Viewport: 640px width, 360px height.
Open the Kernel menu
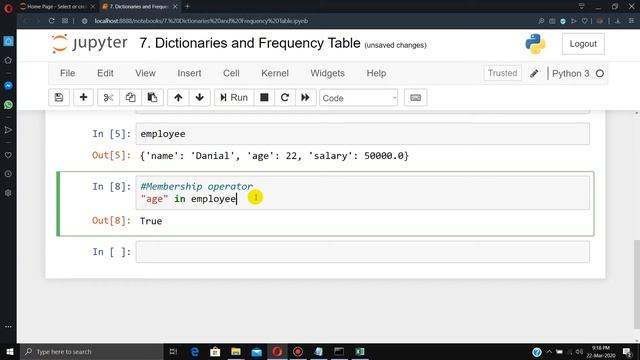pyautogui.click(x=275, y=73)
